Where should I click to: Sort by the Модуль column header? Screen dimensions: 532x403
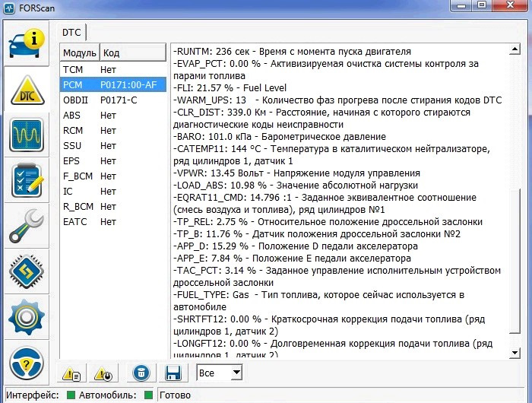click(80, 52)
